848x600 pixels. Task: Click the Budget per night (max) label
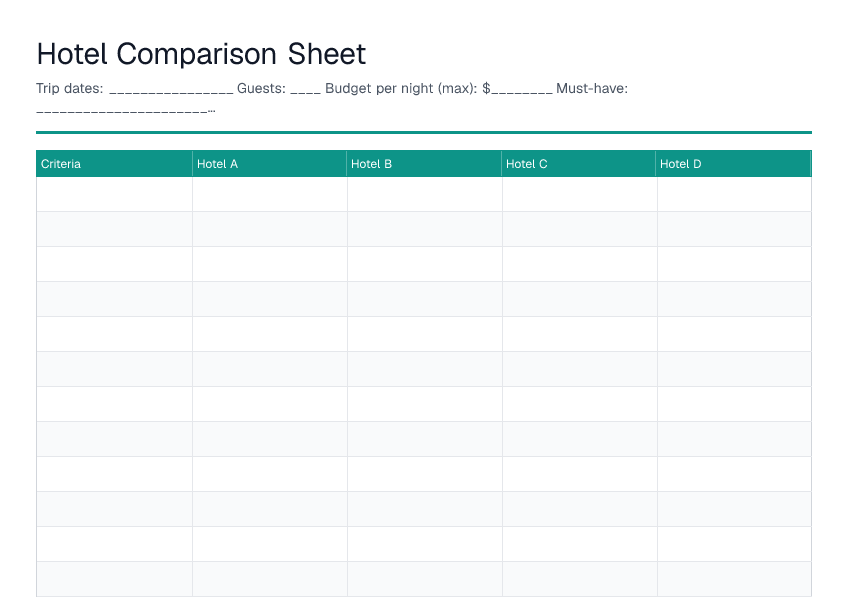click(x=401, y=88)
